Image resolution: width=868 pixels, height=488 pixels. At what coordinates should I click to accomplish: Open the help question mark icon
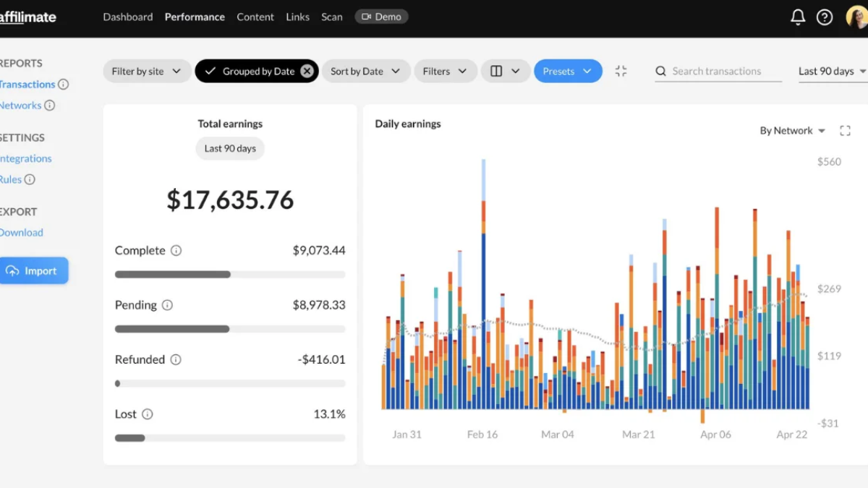tap(825, 17)
